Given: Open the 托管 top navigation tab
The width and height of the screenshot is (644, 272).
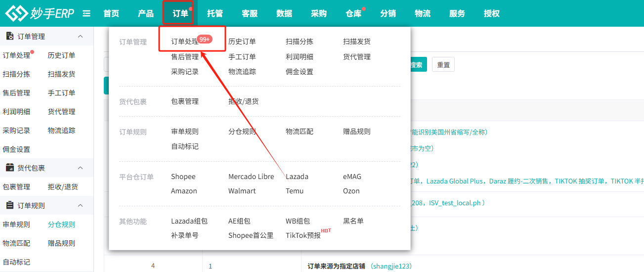Looking at the screenshot, I should click(x=215, y=13).
